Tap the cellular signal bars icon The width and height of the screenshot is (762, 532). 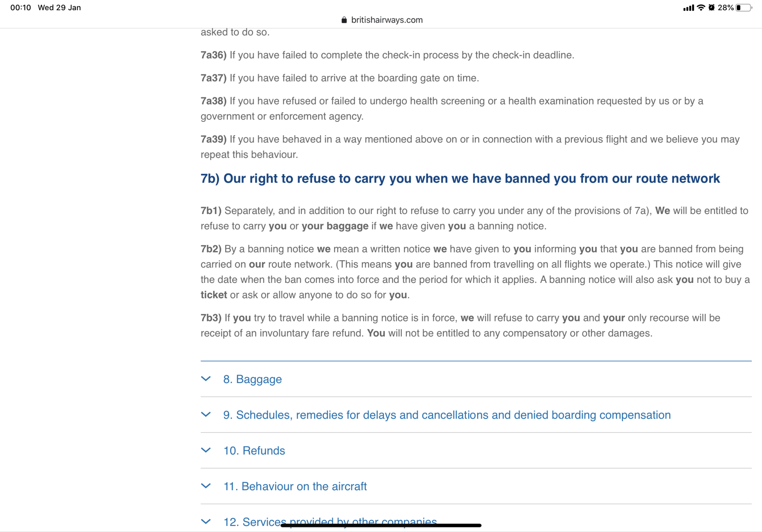pos(688,8)
